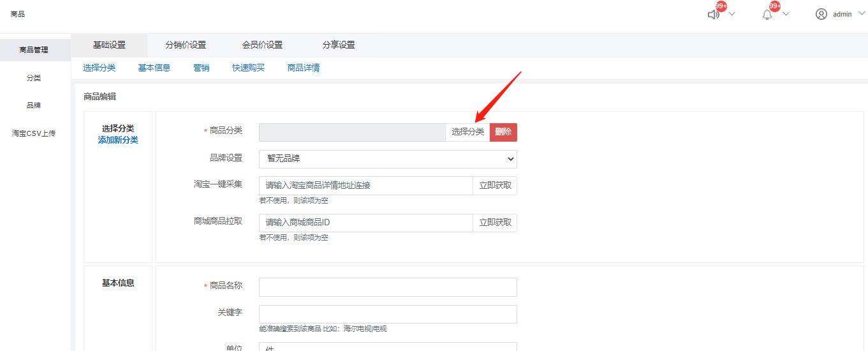Expand the chevron beside the bell icon

coord(786,14)
